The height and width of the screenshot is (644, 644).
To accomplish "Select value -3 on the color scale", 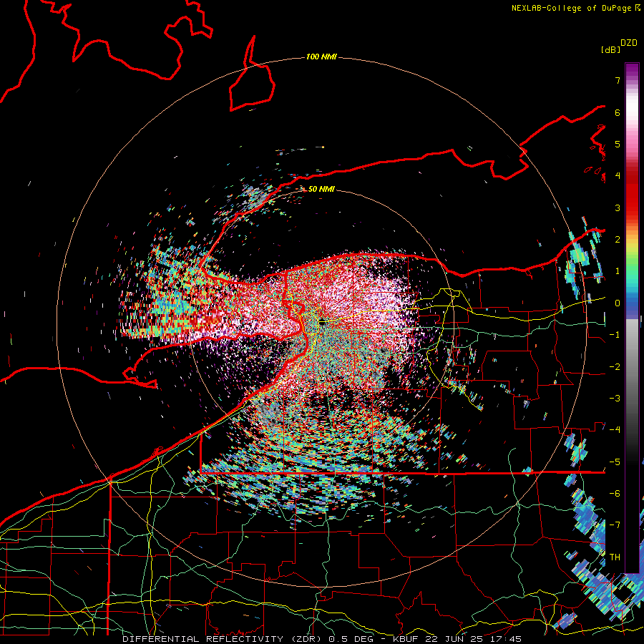I will pos(615,399).
